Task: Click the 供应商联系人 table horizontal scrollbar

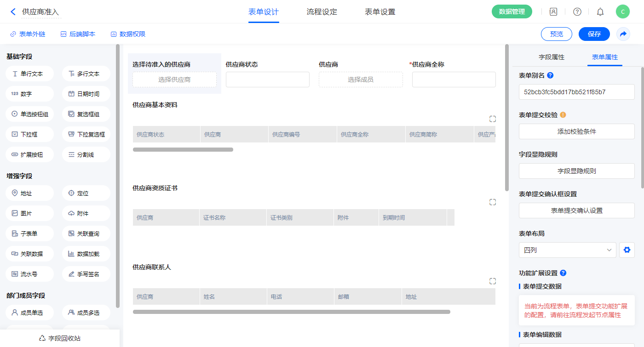Action: [291, 312]
